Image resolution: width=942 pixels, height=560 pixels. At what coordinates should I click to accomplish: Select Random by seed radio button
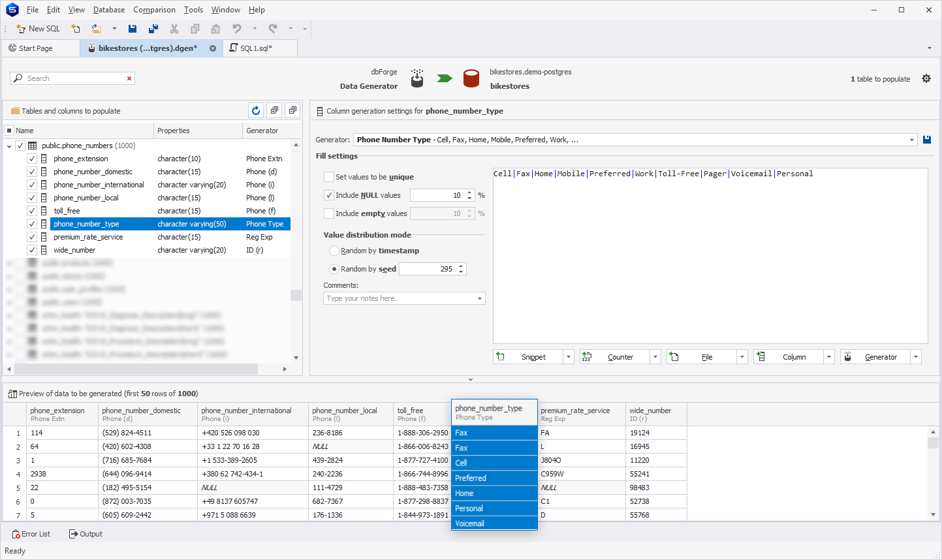334,269
